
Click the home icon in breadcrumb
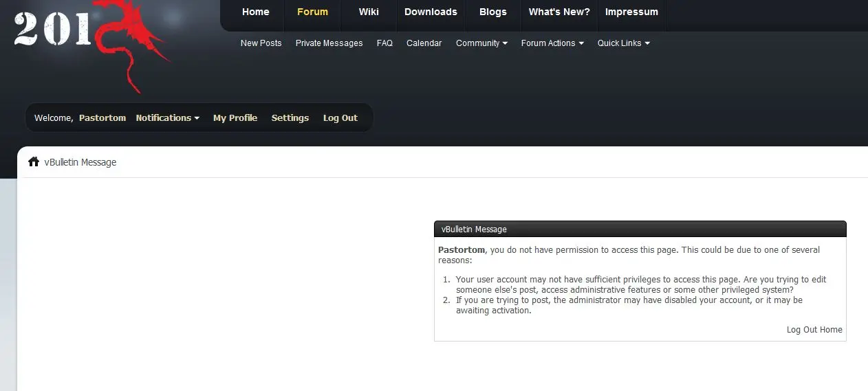[x=33, y=162]
